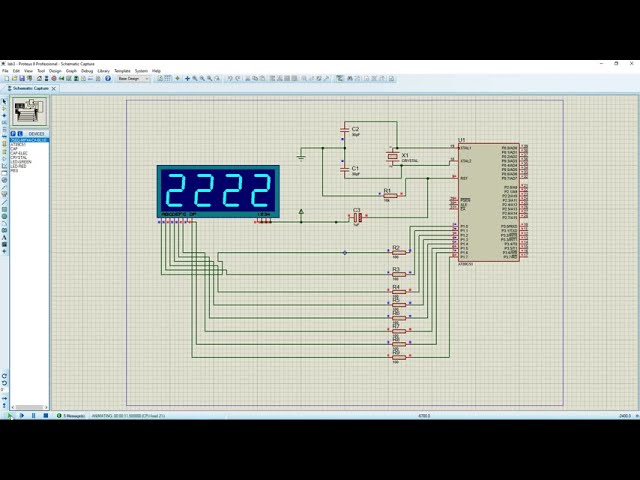Click the crystal X1 component
Screen dimensions: 640x480
click(392, 156)
